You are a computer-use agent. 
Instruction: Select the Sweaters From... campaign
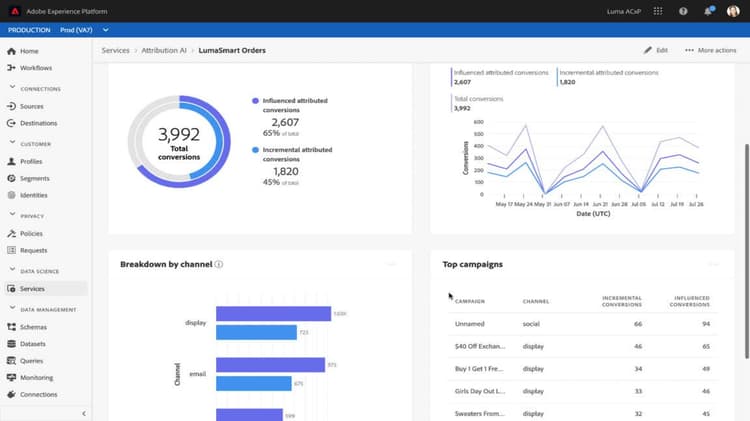click(583, 413)
